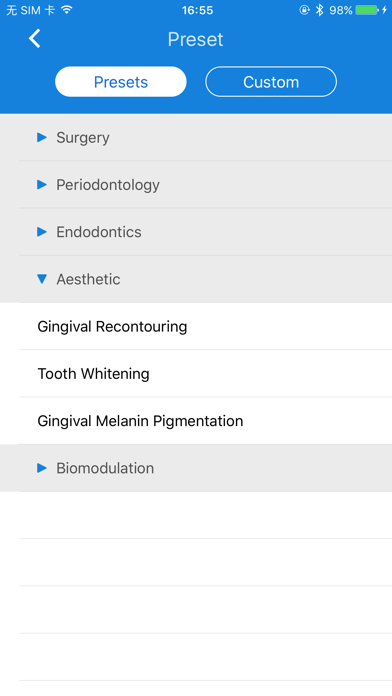
Task: Click the Wi-Fi status icon
Action: click(x=67, y=9)
